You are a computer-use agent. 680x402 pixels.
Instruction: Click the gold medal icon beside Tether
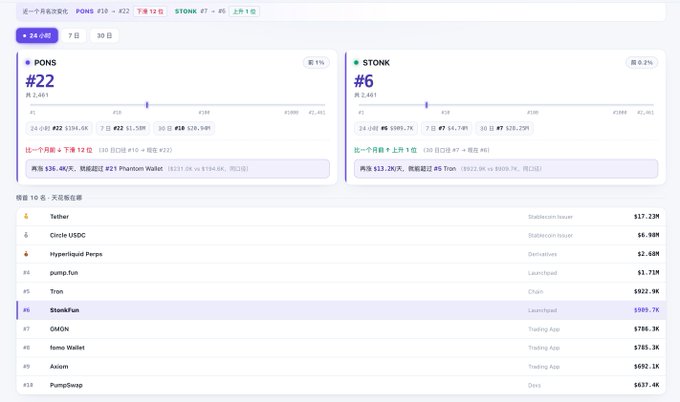point(26,216)
